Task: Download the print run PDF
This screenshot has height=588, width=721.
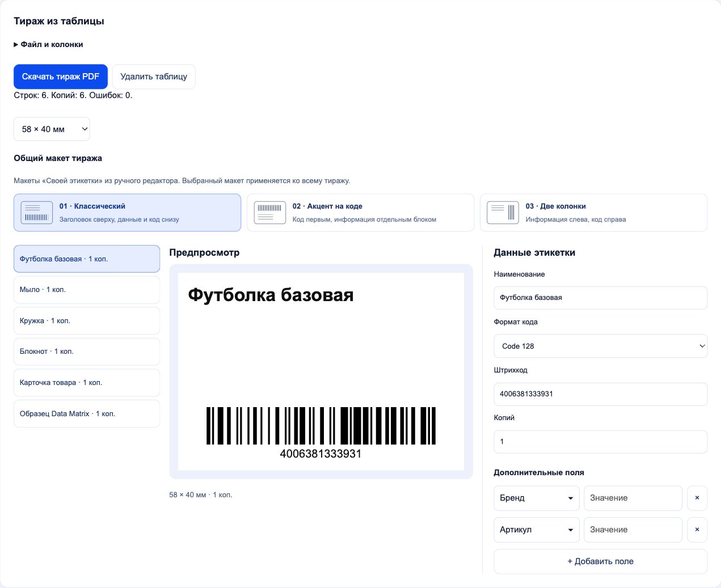Action: (61, 77)
